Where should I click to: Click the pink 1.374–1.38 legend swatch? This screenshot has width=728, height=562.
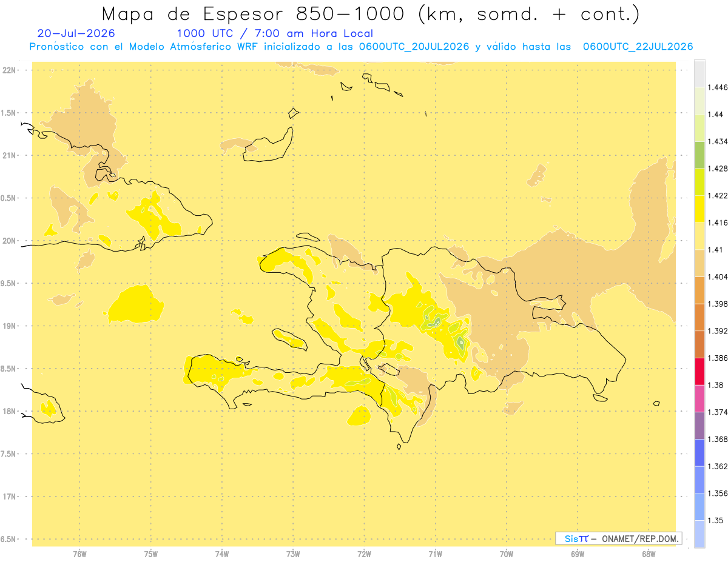pyautogui.click(x=699, y=398)
